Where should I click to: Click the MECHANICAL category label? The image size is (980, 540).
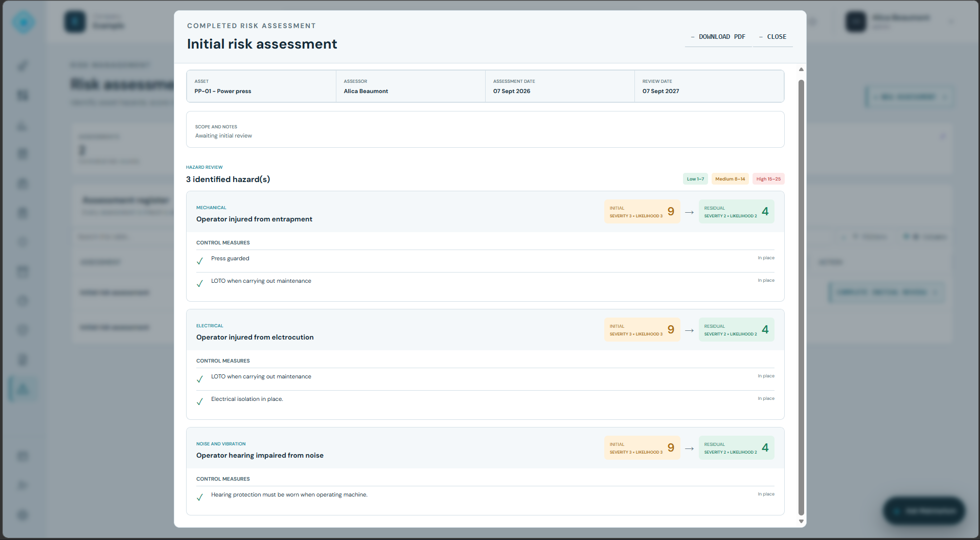(x=211, y=208)
